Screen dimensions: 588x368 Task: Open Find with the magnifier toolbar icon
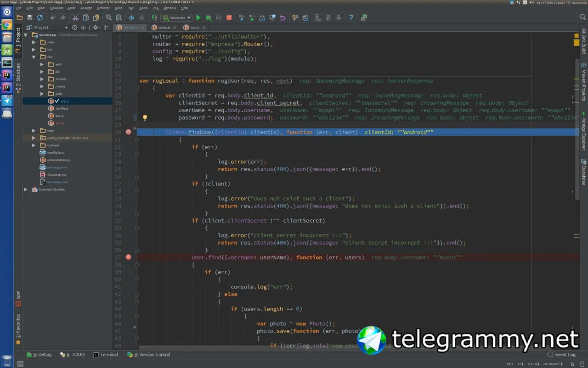point(109,18)
